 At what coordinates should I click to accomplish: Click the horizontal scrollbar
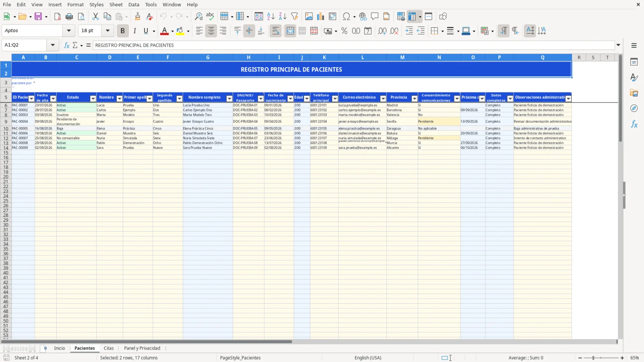(x=147, y=342)
